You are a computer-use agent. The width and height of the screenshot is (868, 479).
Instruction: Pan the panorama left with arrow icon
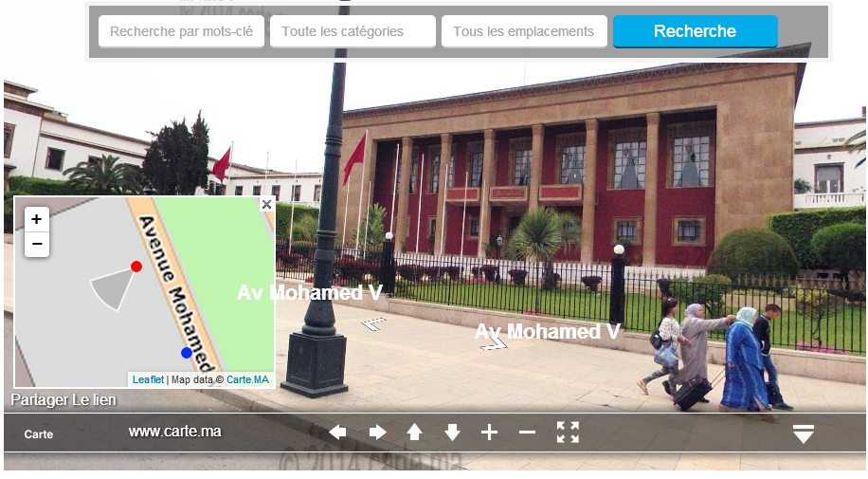[x=337, y=433]
